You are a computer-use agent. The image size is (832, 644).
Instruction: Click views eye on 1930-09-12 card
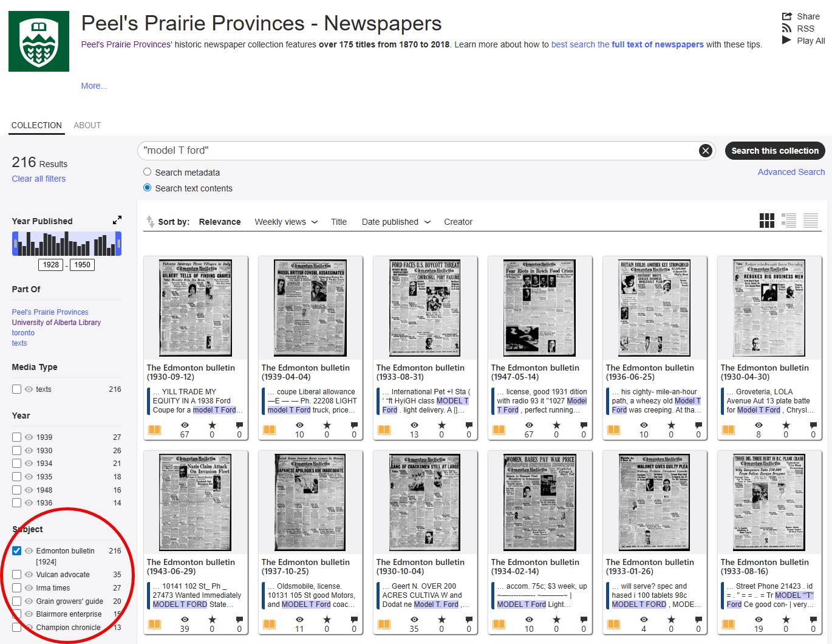185,425
